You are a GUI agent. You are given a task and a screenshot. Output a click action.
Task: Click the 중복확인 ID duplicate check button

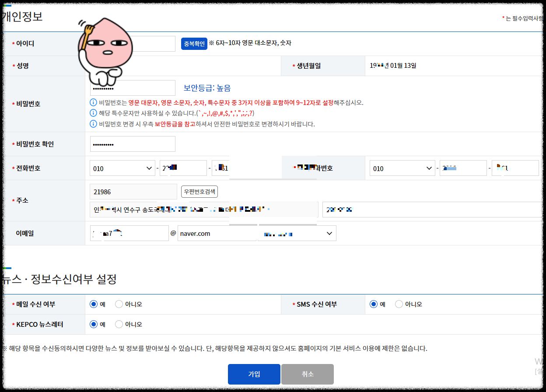194,43
